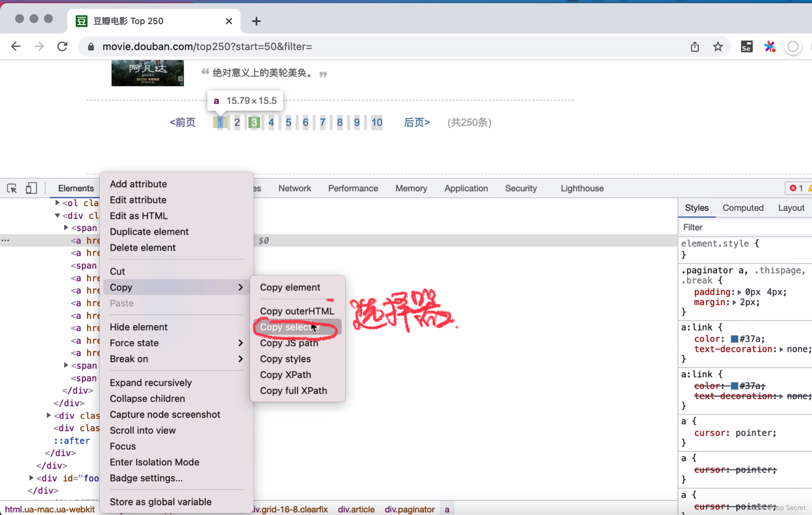The image size is (812, 515).
Task: Reload the Douban page
Action: 62,46
